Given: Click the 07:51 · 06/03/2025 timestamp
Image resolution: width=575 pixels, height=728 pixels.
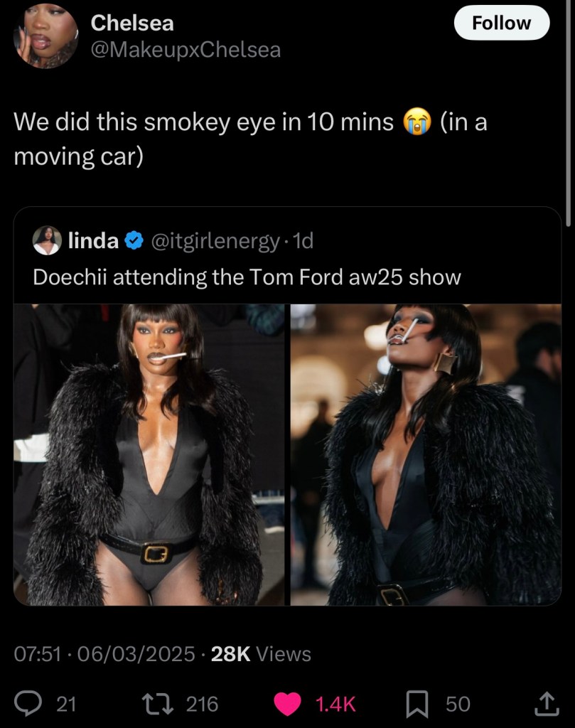Looking at the screenshot, I should 104,653.
